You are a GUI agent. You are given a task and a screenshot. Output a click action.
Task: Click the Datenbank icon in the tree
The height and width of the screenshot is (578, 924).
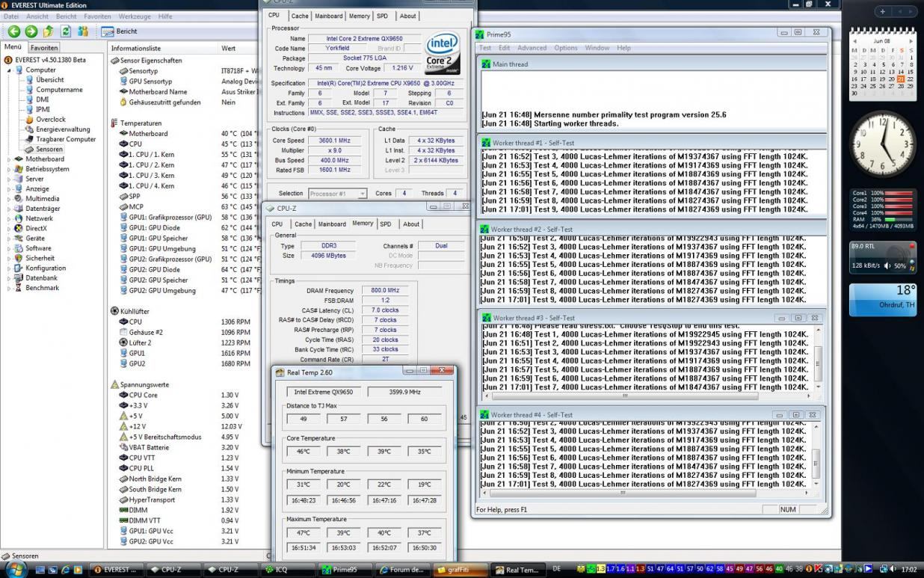coord(19,278)
